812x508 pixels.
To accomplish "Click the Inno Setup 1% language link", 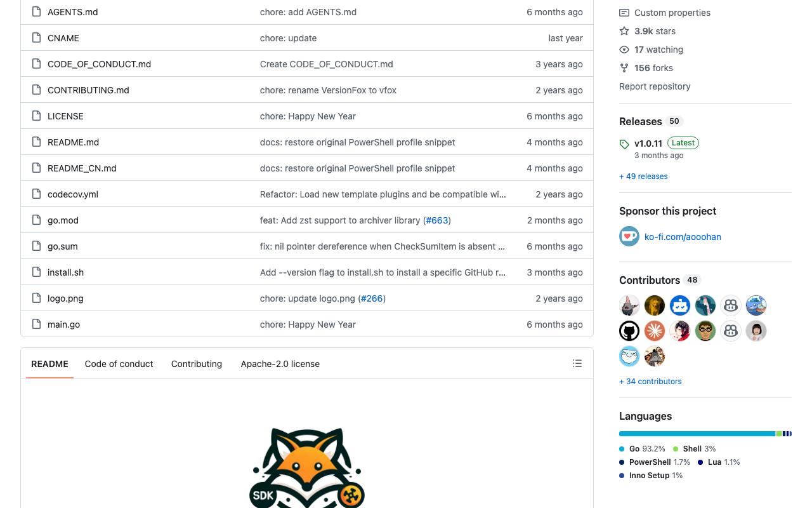I will (652, 476).
